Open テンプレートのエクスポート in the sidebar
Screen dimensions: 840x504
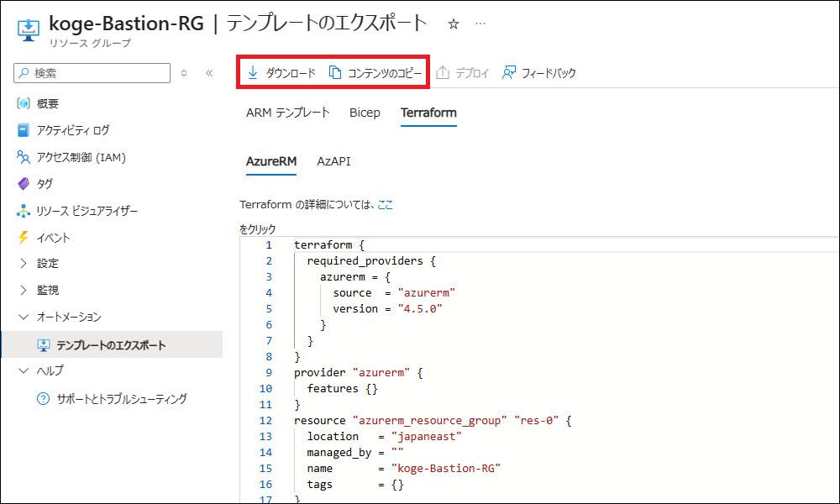(111, 345)
